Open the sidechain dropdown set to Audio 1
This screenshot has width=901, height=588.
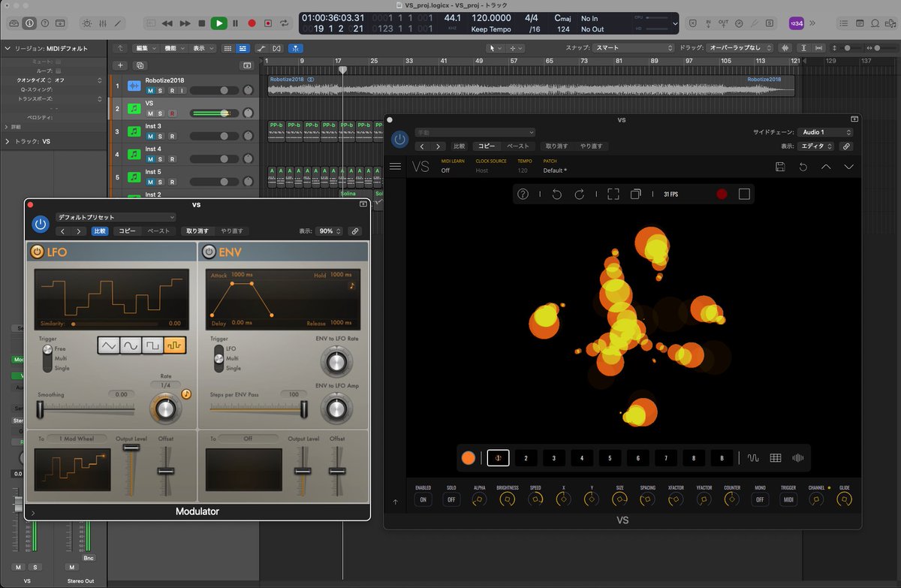tap(824, 131)
